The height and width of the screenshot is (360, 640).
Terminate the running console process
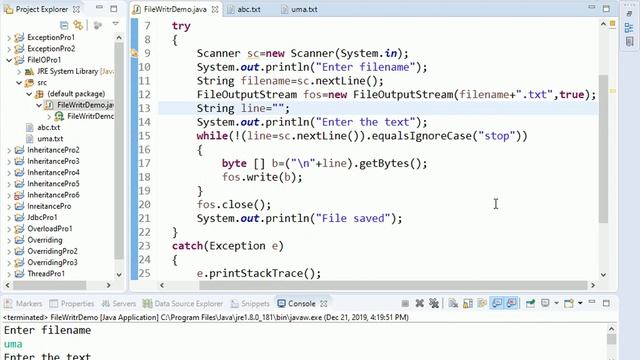(405, 303)
